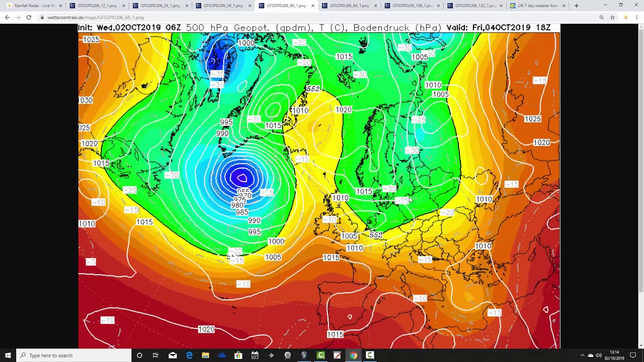Image resolution: width=644 pixels, height=362 pixels.
Task: Open the Mail app from taskbar
Action: tap(173, 355)
